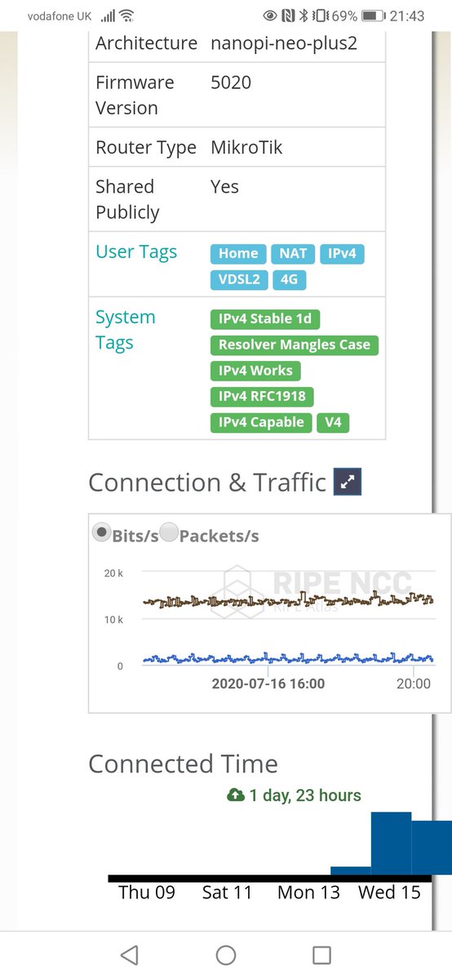Tap the Android recent apps square button
452x980 pixels.
coord(322,955)
